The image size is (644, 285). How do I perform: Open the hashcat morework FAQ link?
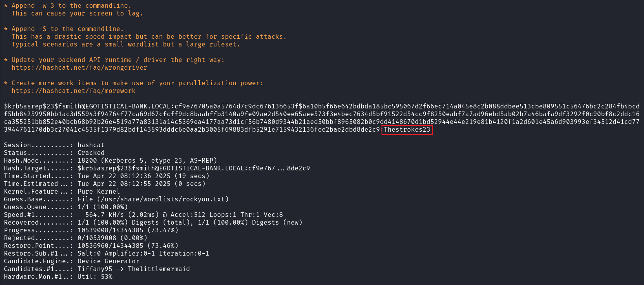click(x=74, y=91)
